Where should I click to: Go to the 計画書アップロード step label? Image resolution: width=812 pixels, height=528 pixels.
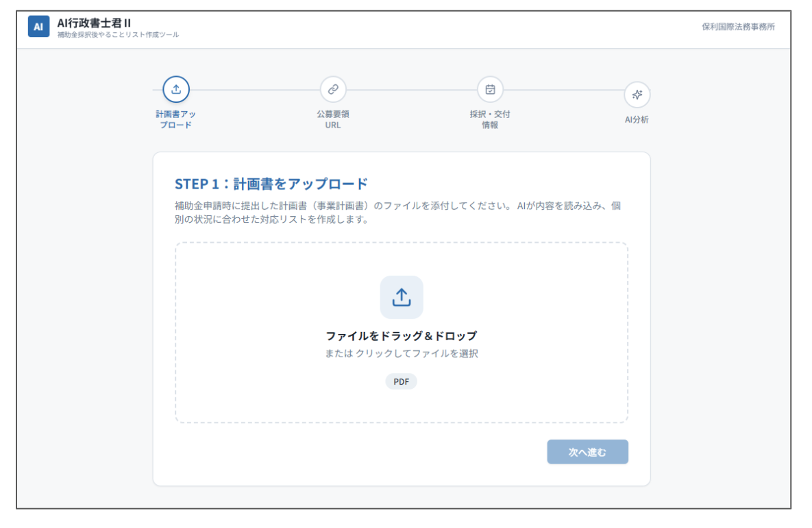pyautogui.click(x=175, y=119)
